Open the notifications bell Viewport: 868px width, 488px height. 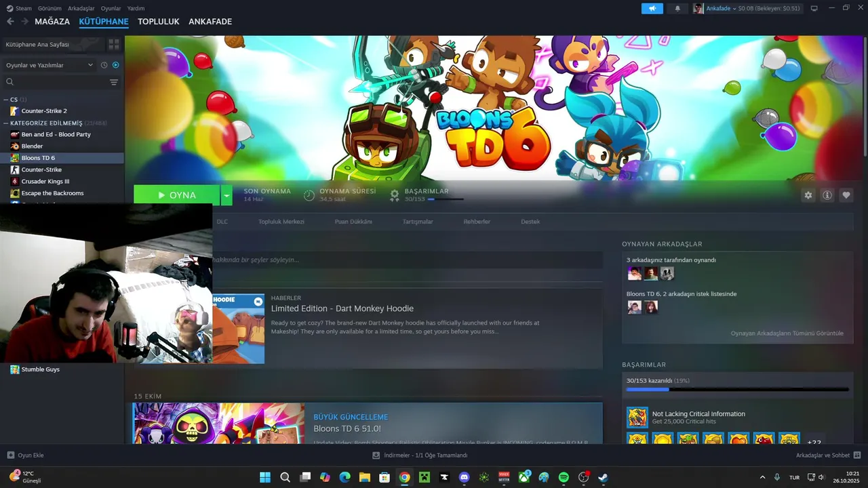pyautogui.click(x=677, y=8)
